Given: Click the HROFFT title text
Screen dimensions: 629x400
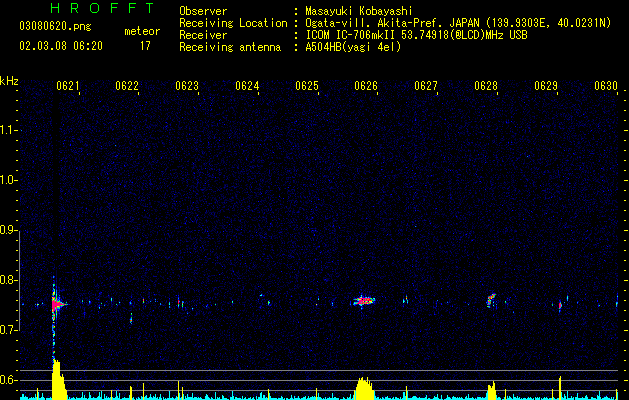Looking at the screenshot, I should pyautogui.click(x=102, y=8).
